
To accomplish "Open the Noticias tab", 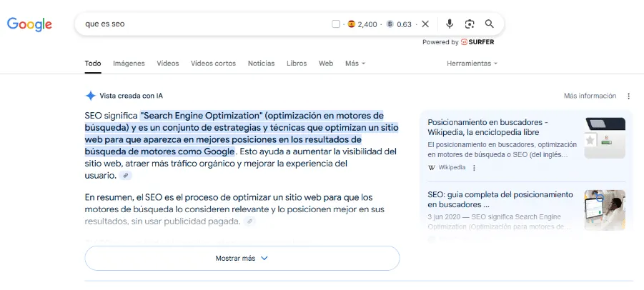I will coord(261,64).
